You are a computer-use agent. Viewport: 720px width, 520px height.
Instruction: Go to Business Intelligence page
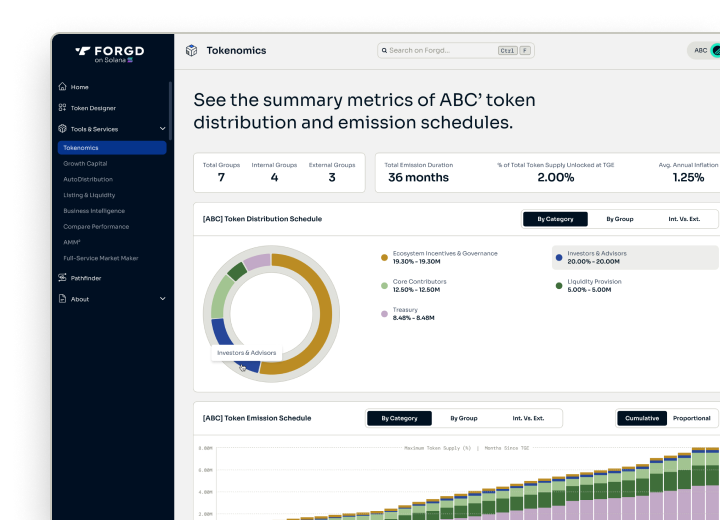(x=94, y=211)
